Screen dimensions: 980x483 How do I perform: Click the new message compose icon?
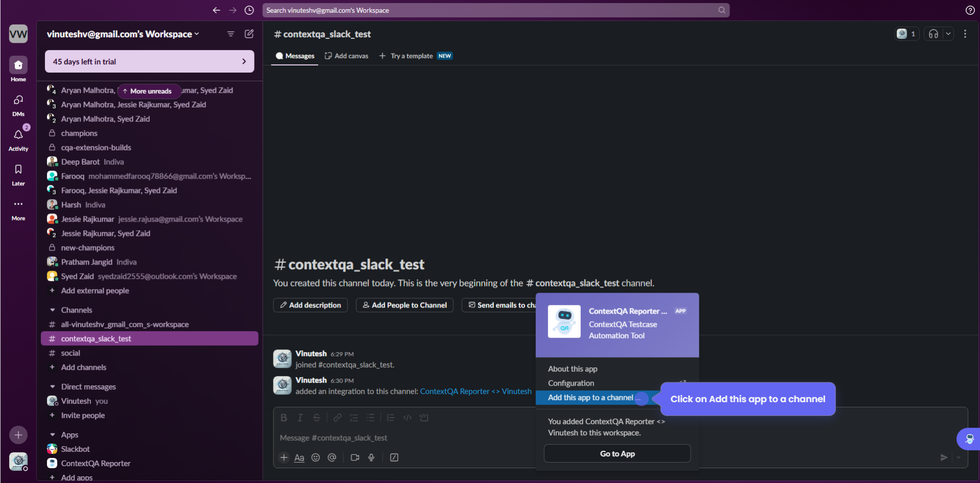click(249, 34)
